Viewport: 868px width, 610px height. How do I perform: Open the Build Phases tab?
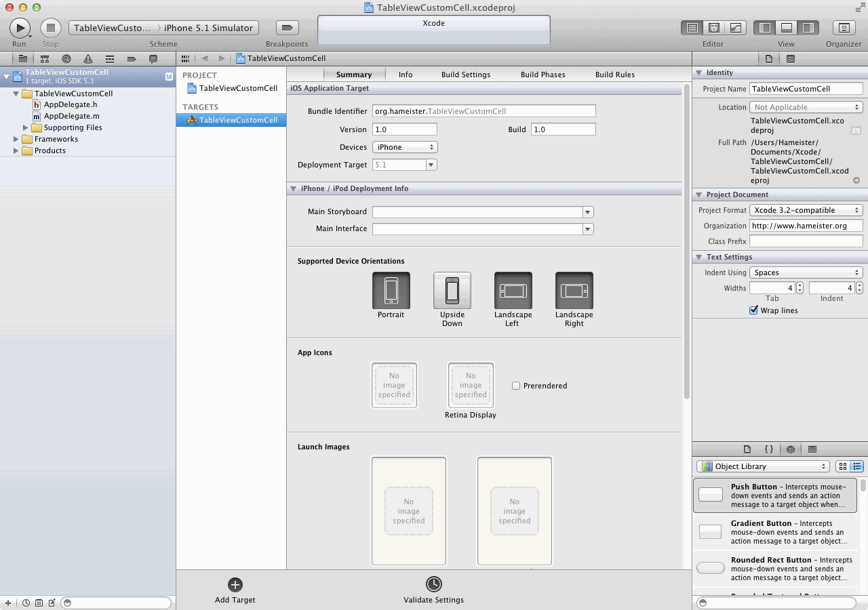coord(542,75)
